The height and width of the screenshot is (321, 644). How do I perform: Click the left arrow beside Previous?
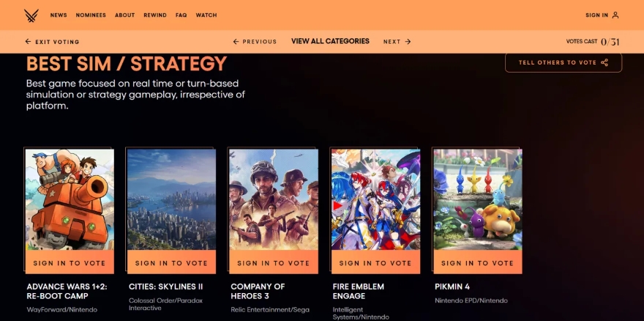[x=236, y=42]
